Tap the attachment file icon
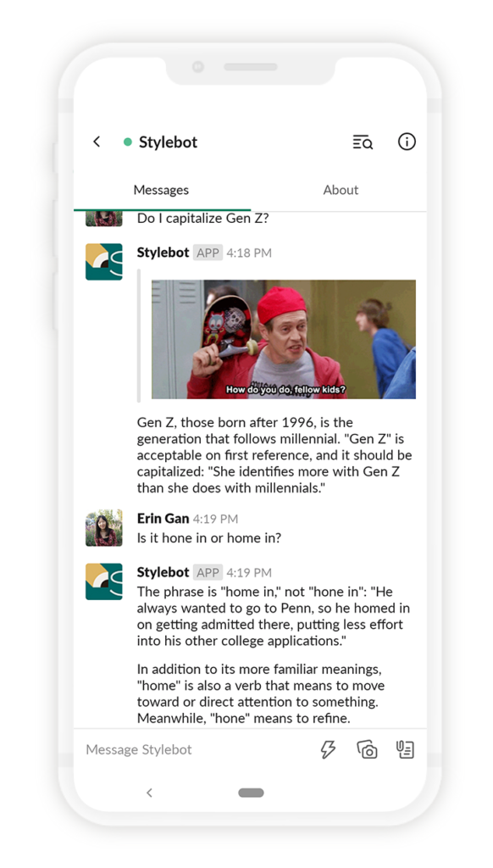Viewport: 493px width, 868px height. point(405,749)
